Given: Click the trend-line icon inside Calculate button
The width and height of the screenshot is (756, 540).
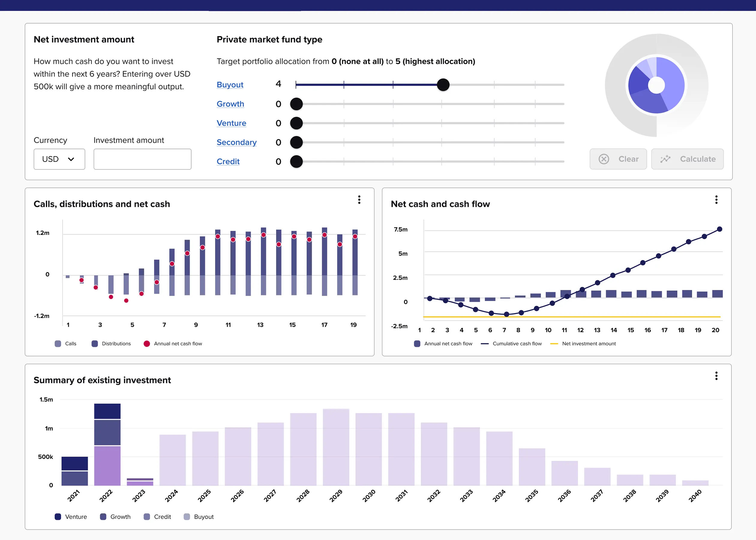Looking at the screenshot, I should pyautogui.click(x=665, y=159).
